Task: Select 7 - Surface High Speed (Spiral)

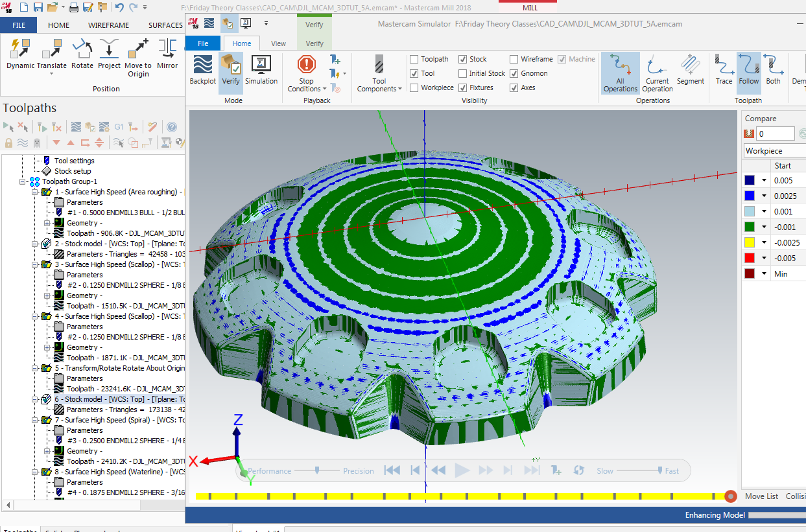Action: tap(120, 420)
